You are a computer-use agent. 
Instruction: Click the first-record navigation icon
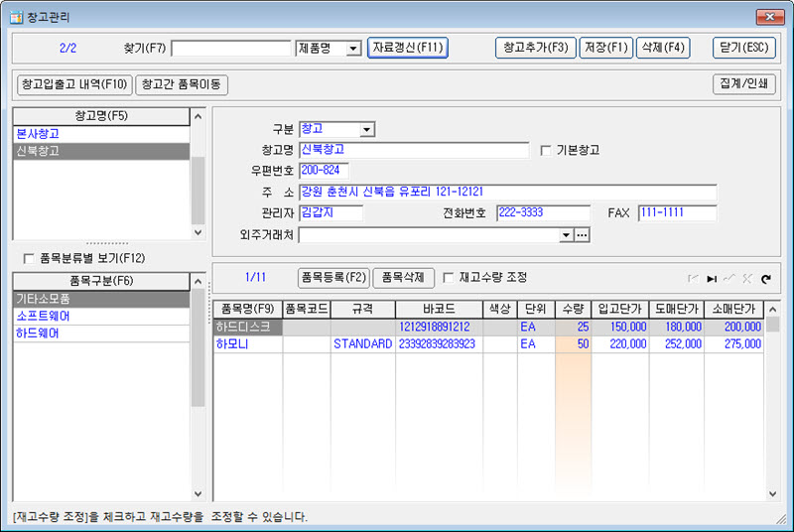click(693, 278)
